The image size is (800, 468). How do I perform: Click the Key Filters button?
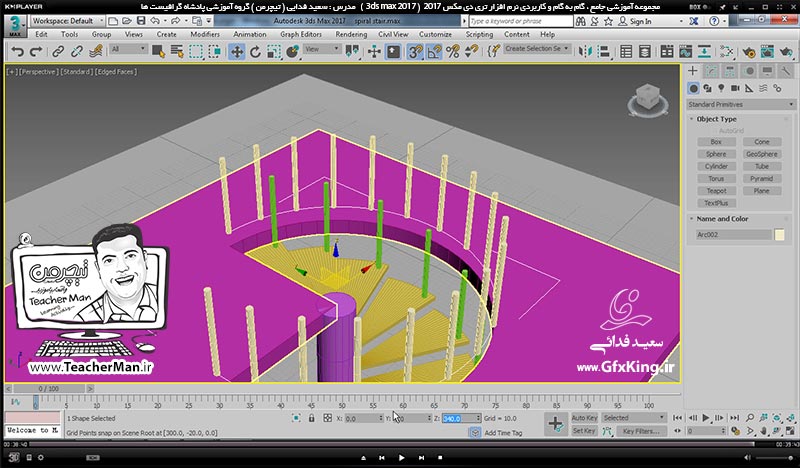[x=641, y=431]
